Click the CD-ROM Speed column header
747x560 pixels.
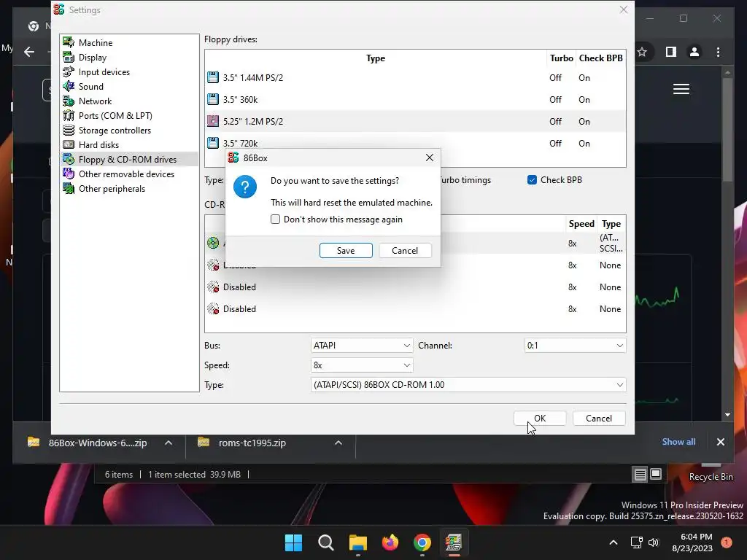point(581,224)
